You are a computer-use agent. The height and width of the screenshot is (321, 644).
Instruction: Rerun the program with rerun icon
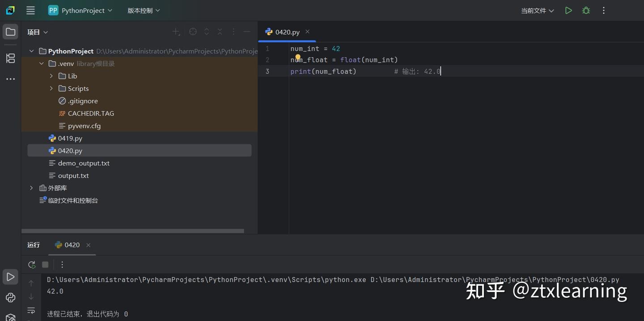point(32,265)
